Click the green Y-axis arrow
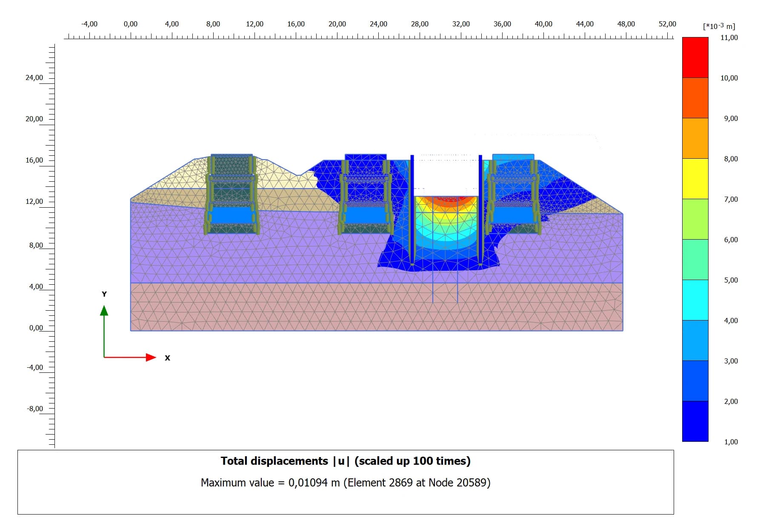 click(x=104, y=311)
